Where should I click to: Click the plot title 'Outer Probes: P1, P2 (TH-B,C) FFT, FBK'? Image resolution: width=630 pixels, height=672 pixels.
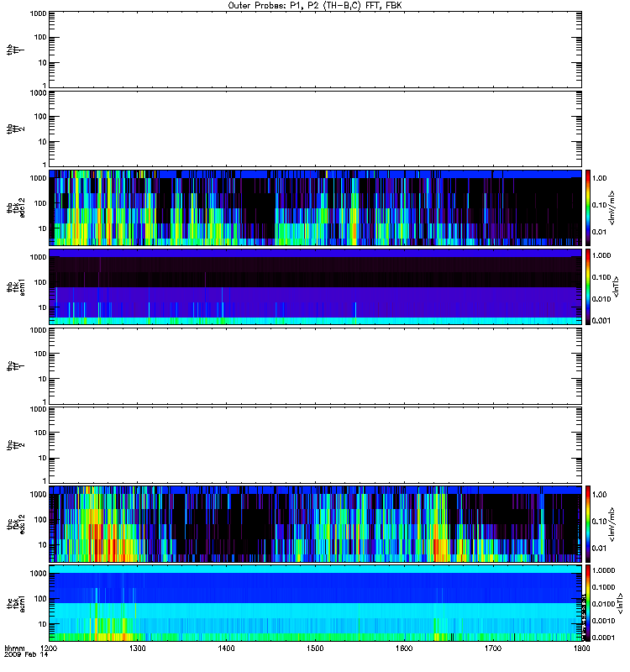[315, 6]
